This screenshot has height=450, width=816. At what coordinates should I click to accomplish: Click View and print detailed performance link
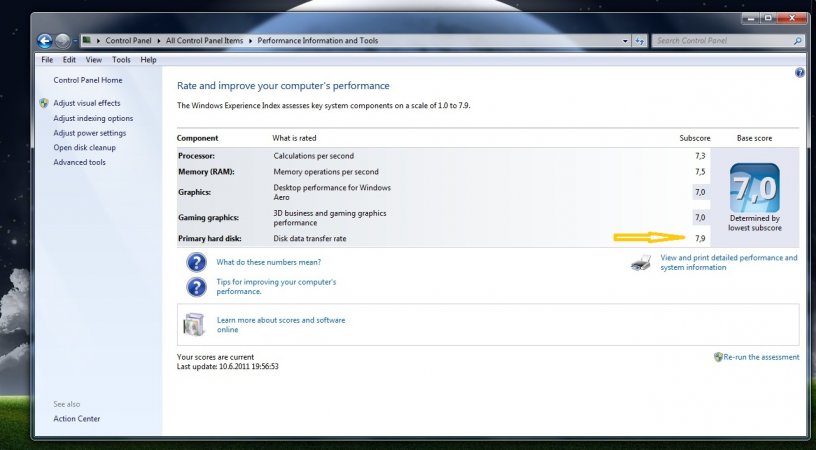tap(729, 262)
